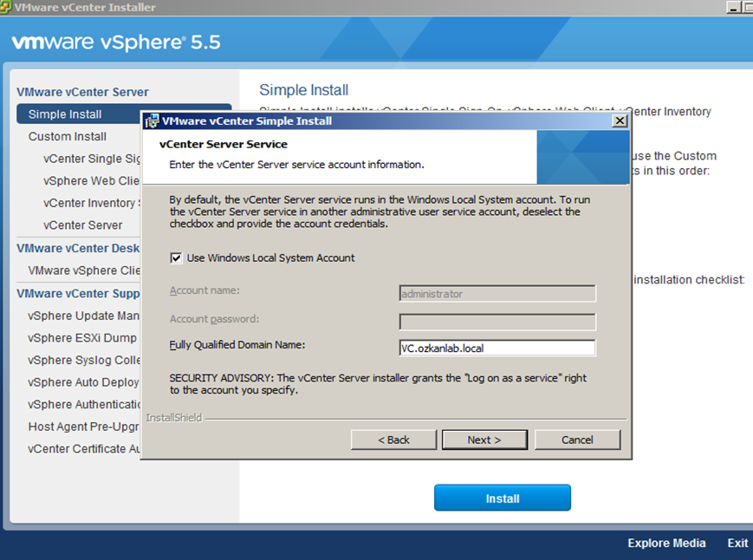
Task: Uncheck Use Windows Local System Account
Action: click(176, 258)
